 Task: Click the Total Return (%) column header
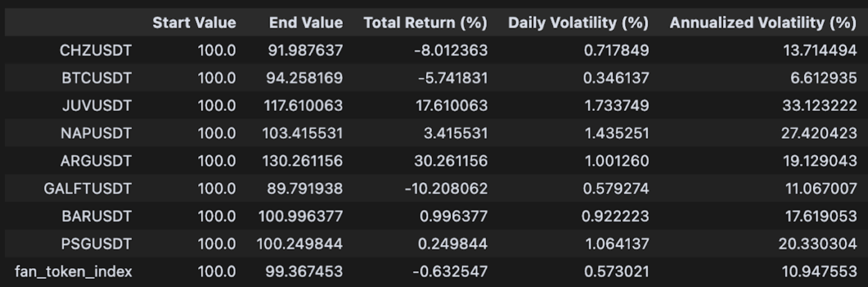(x=425, y=23)
